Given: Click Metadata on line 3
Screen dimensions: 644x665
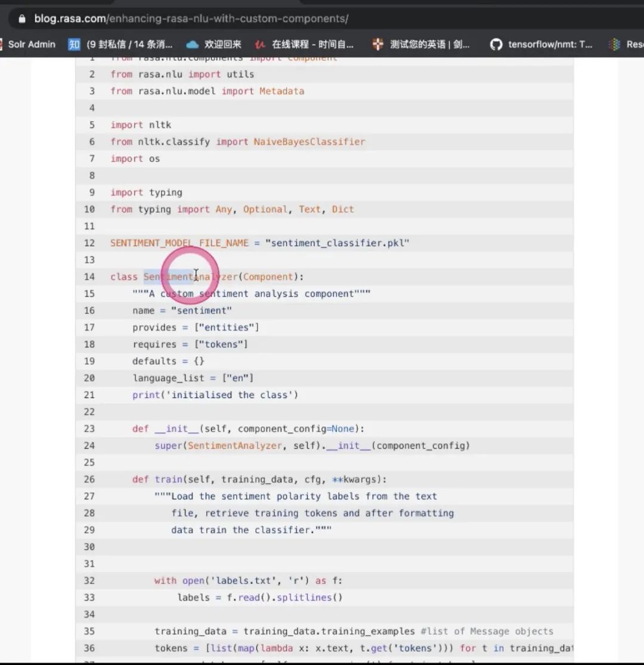Looking at the screenshot, I should [x=282, y=91].
